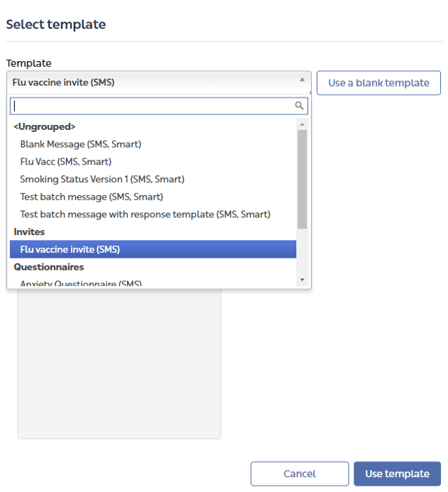The image size is (448, 492).
Task: Click the Questionnaires group header
Action: point(48,267)
